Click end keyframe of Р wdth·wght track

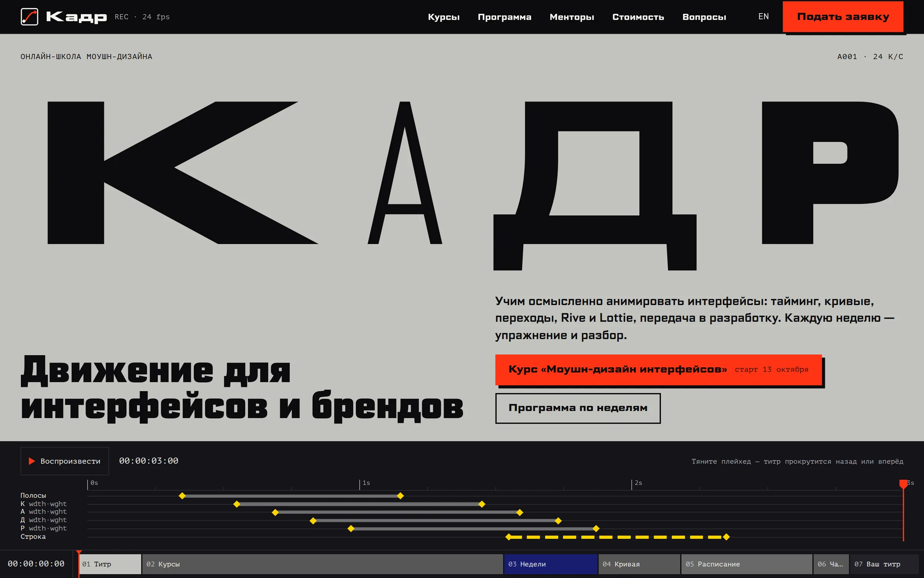tap(596, 529)
